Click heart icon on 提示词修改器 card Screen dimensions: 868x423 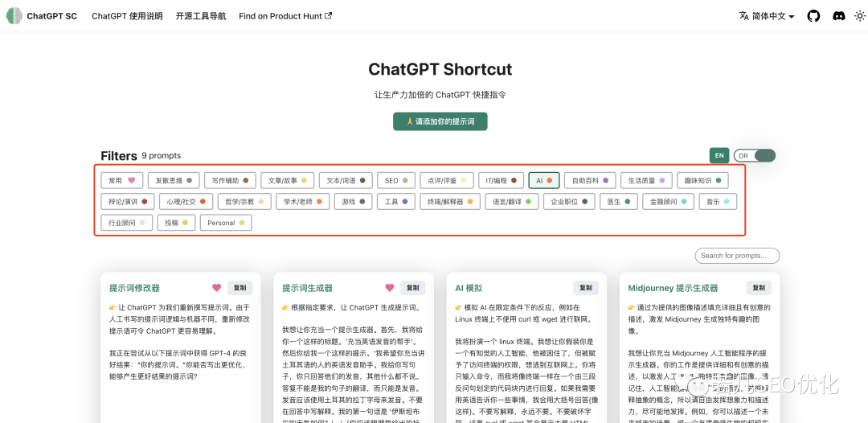pos(216,288)
